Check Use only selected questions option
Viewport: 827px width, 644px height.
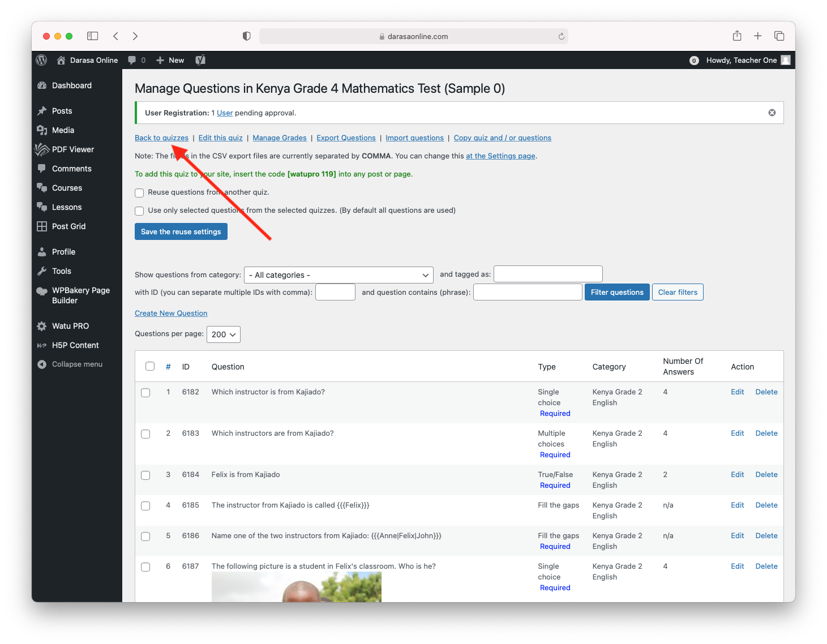click(x=139, y=211)
